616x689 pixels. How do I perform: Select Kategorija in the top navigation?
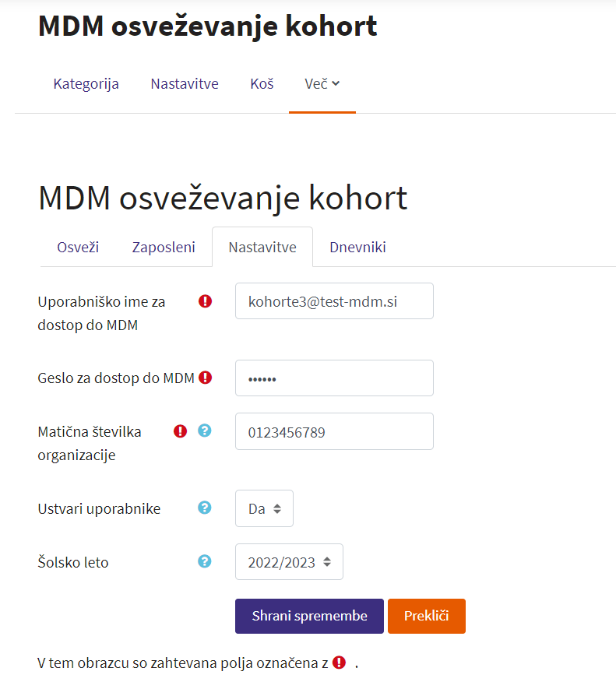pyautogui.click(x=86, y=84)
